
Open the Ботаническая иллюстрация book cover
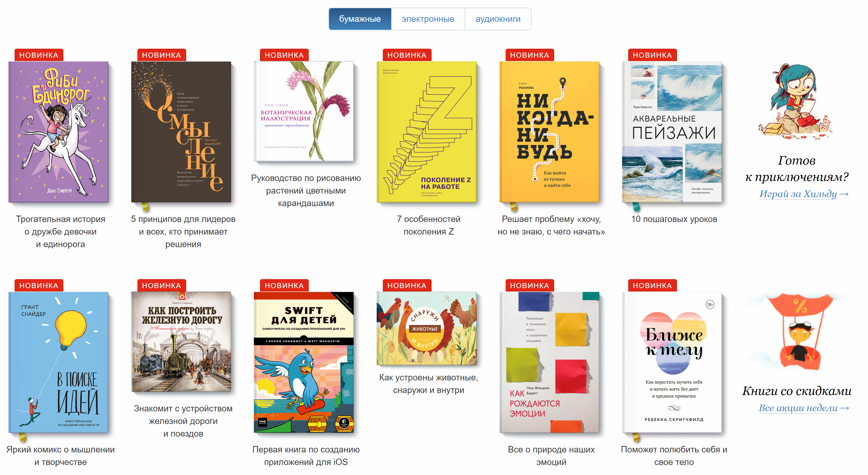coord(304,112)
